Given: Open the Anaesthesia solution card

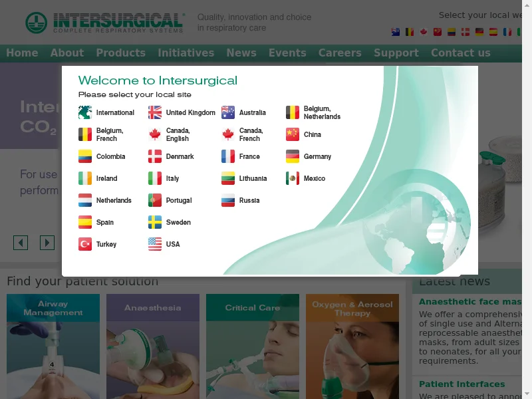Looking at the screenshot, I should pos(153,346).
